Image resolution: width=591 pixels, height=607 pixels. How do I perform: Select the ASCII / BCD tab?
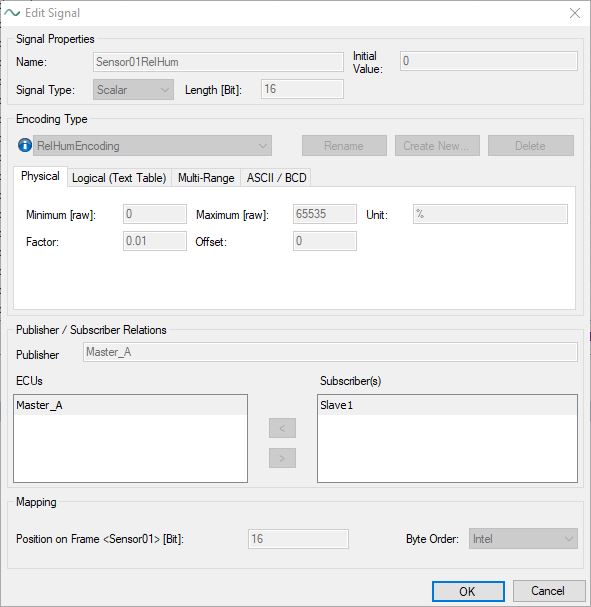276,178
